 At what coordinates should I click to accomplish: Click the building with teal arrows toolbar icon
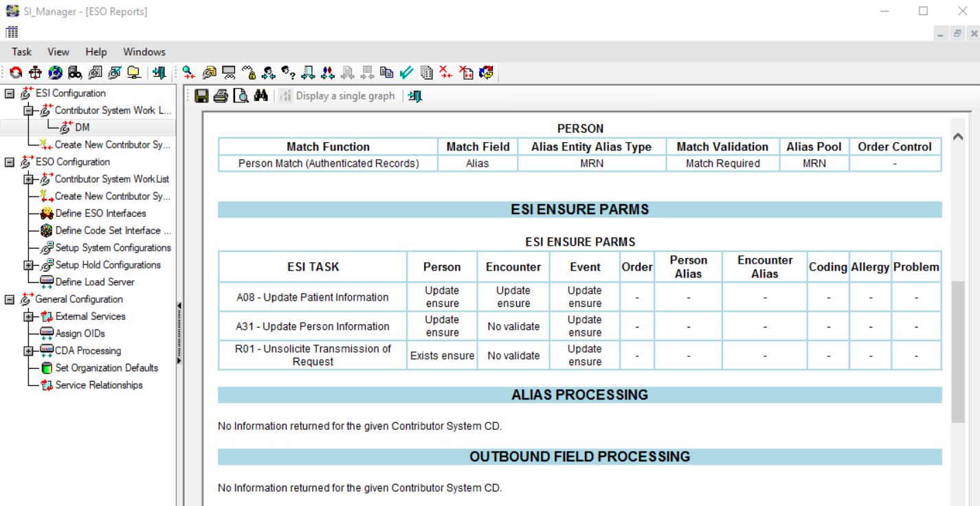pos(309,72)
